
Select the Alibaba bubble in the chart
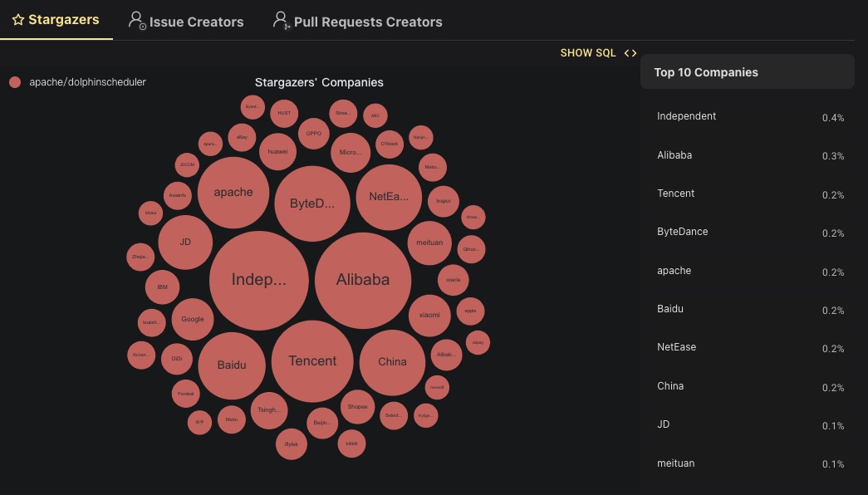363,280
